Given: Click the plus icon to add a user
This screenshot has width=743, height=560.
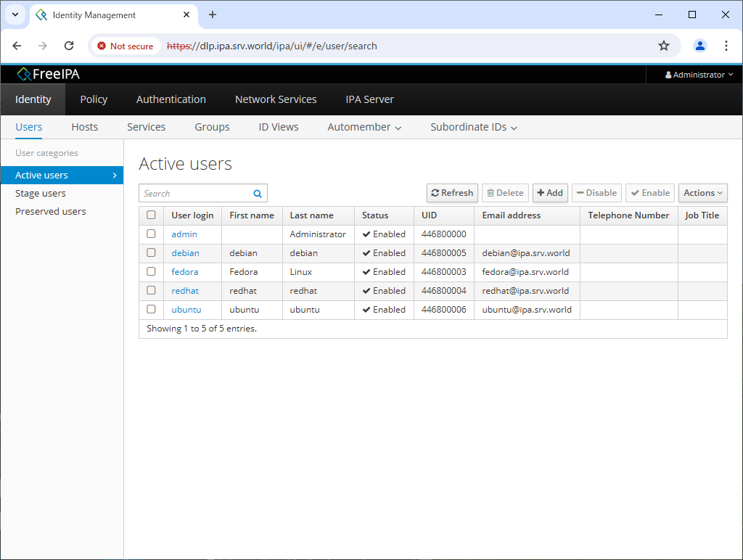Looking at the screenshot, I should pyautogui.click(x=541, y=193).
